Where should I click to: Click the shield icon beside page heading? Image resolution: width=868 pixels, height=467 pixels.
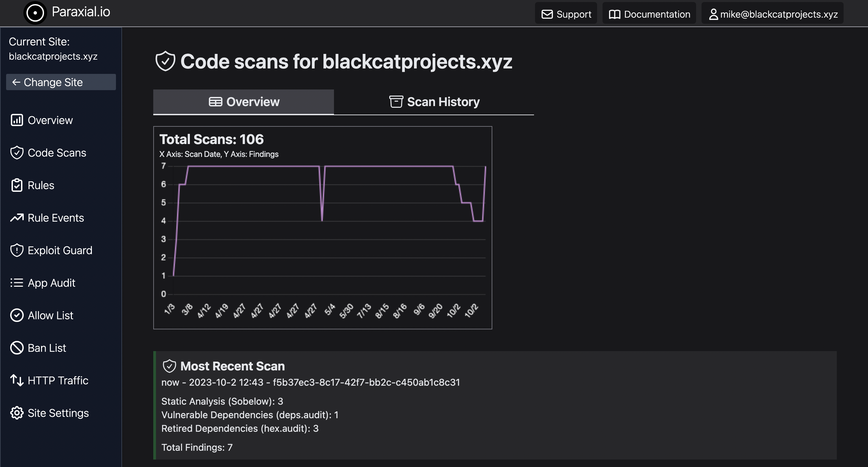pos(165,61)
